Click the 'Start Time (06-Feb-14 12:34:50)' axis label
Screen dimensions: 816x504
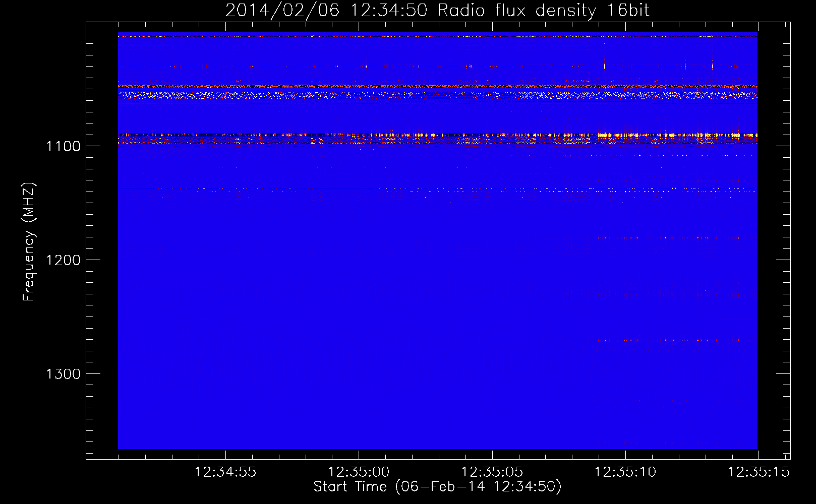tap(437, 487)
